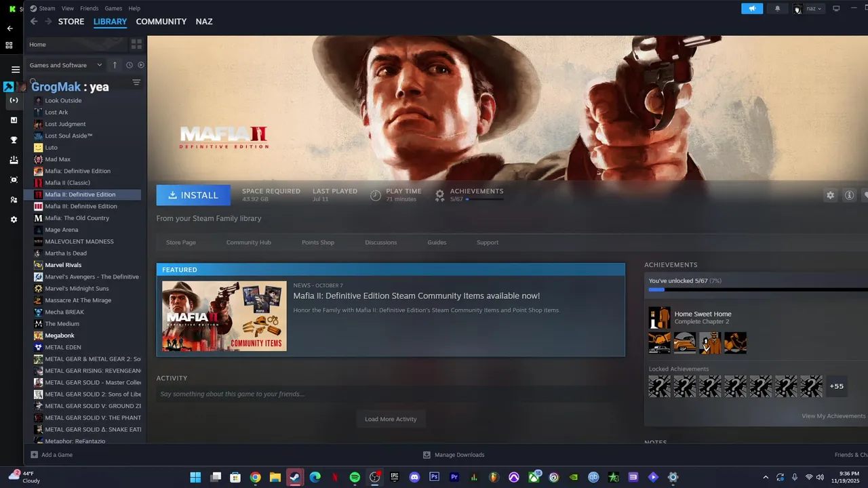
Task: Open Steam notifications bell
Action: click(x=777, y=9)
